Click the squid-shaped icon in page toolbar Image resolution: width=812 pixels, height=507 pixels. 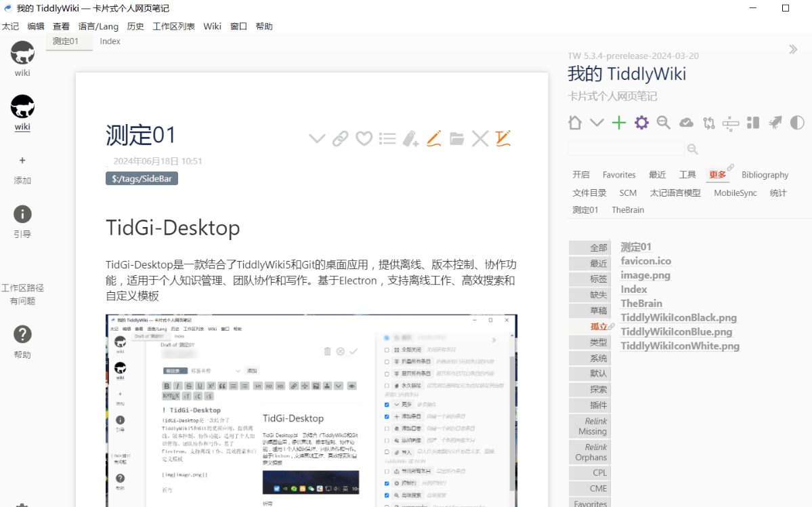775,123
